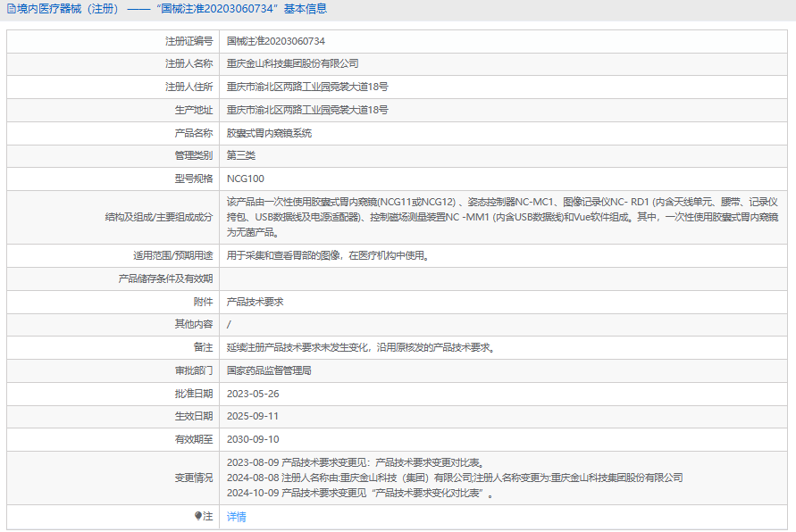Click the lightbulb icon next to 注

tap(198, 516)
